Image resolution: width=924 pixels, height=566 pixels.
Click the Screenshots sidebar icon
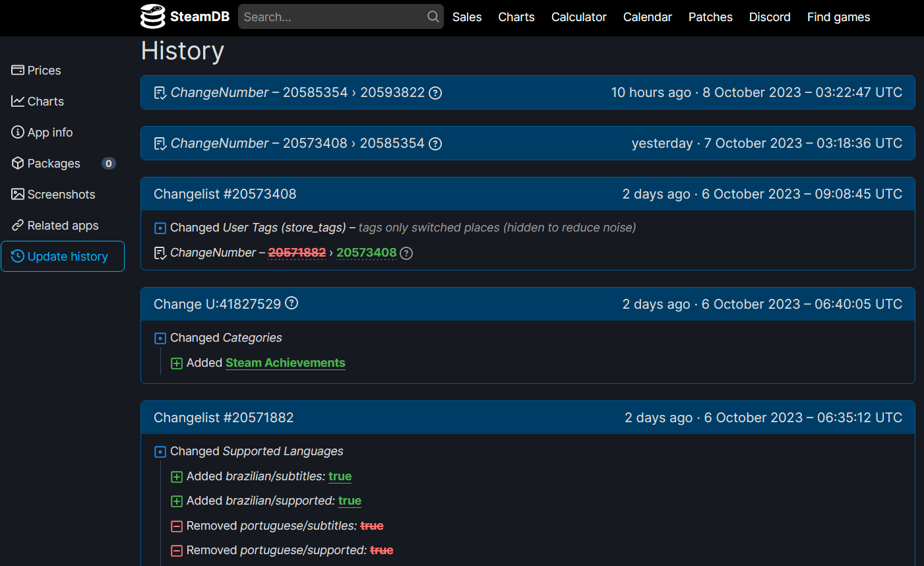(18, 194)
